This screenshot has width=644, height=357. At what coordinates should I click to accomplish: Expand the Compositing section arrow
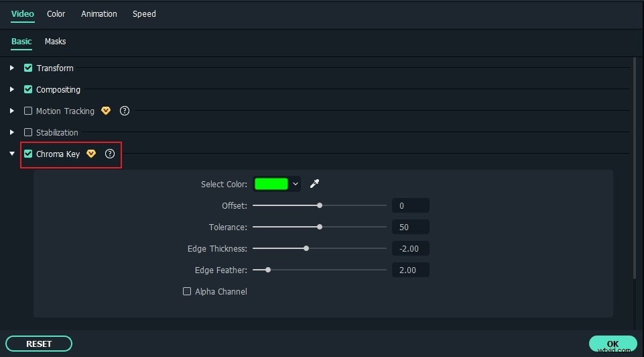click(12, 89)
